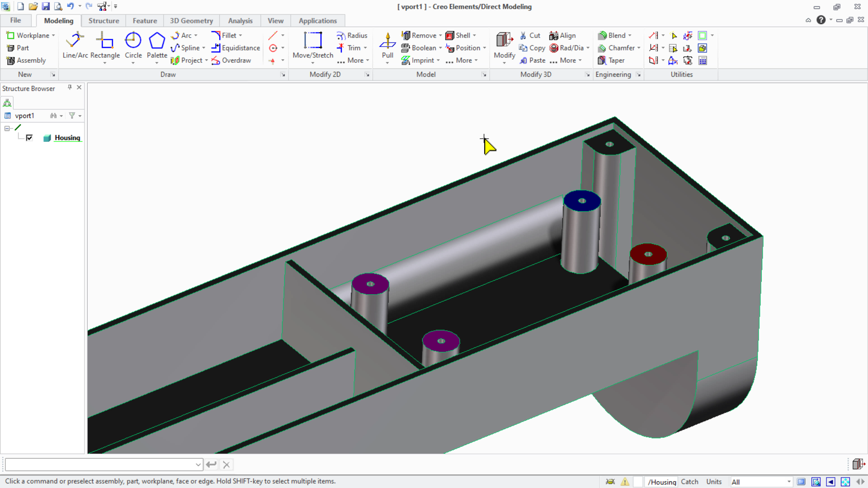This screenshot has width=868, height=488.
Task: Click the Modify 3D tool
Action: pos(505,46)
